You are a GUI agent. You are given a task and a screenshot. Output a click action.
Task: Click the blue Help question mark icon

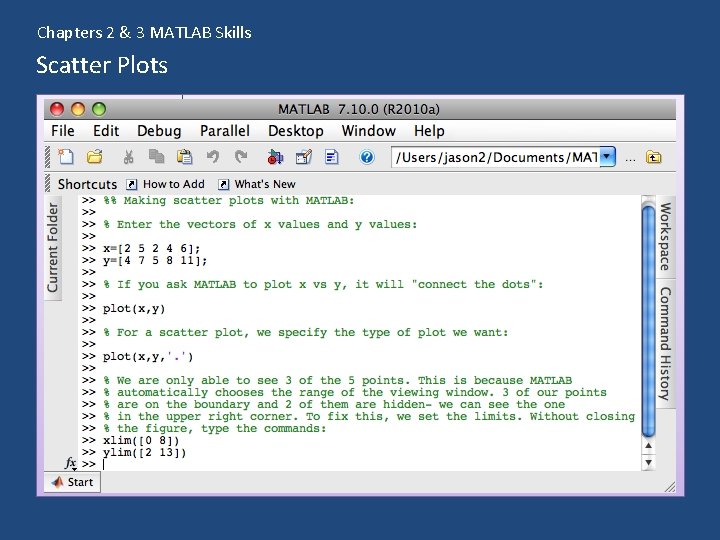click(x=367, y=157)
